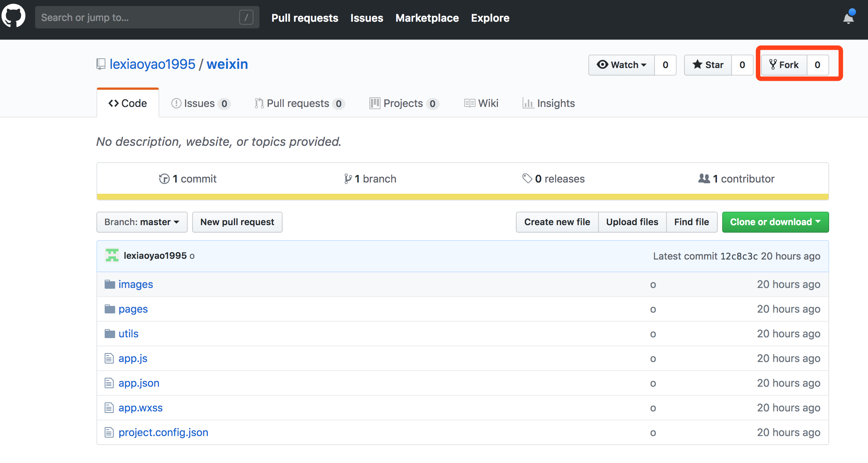This screenshot has height=463, width=868.
Task: Click the branch icon beside 1 branch
Action: click(348, 179)
